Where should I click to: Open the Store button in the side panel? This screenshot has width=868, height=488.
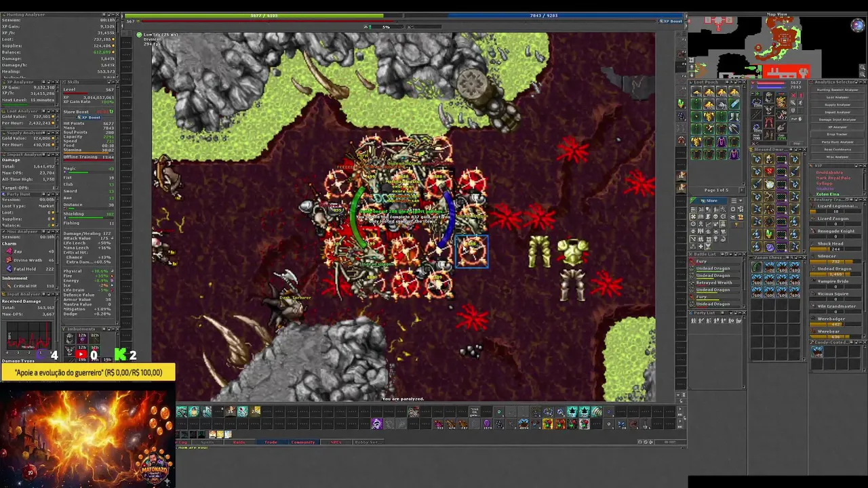tap(709, 201)
